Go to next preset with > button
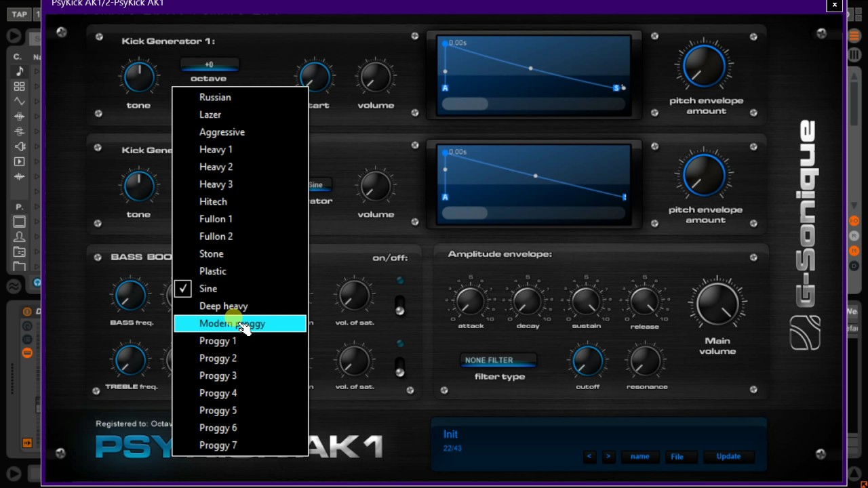Viewport: 868px width, 488px height. 608,456
